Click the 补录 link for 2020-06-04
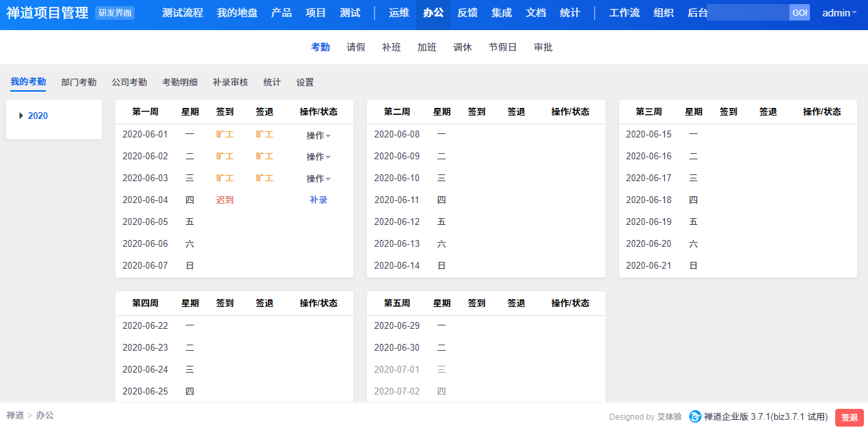 (x=318, y=200)
